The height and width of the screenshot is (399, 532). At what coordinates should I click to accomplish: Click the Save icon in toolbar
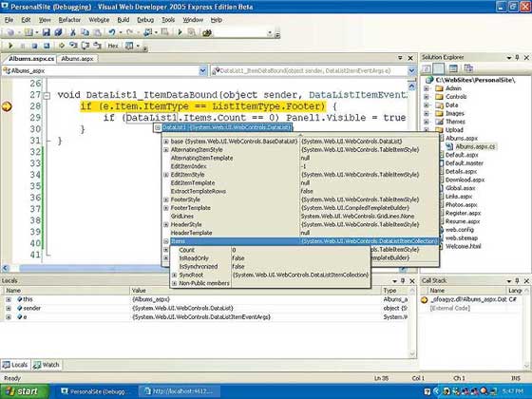pos(47,32)
